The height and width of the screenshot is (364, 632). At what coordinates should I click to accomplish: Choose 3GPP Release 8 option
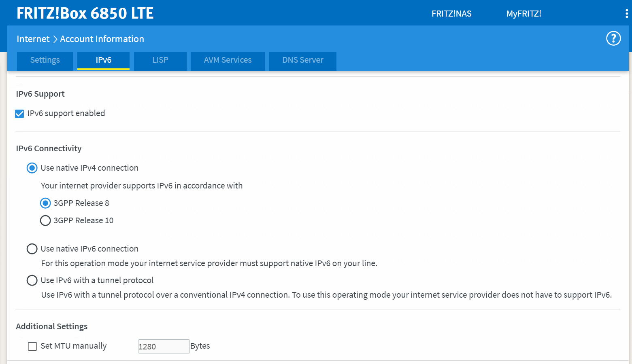pyautogui.click(x=45, y=203)
